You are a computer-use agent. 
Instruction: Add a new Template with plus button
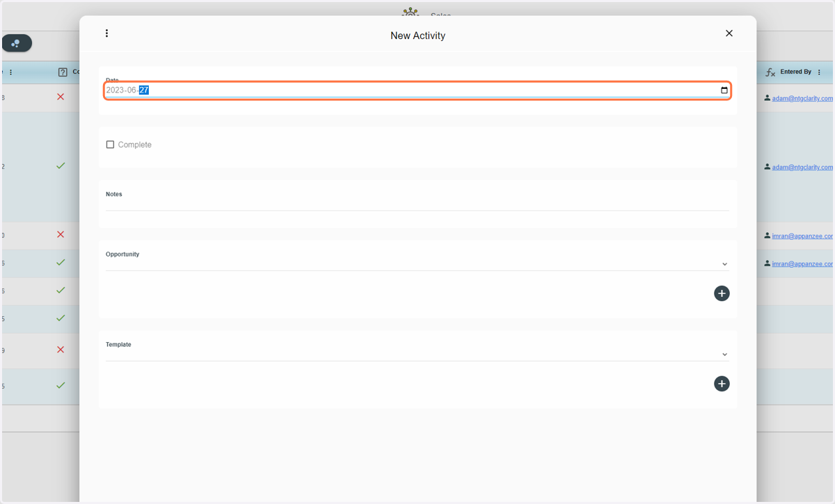pyautogui.click(x=722, y=384)
